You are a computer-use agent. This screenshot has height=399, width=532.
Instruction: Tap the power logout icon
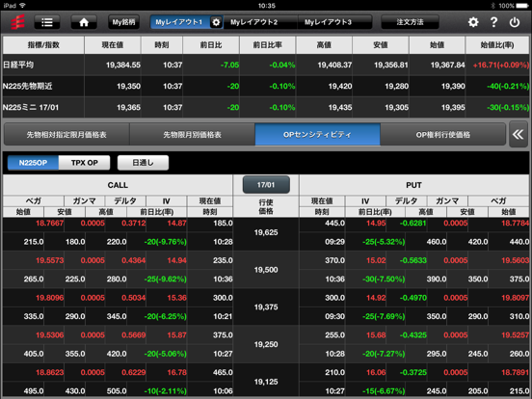[x=515, y=22]
